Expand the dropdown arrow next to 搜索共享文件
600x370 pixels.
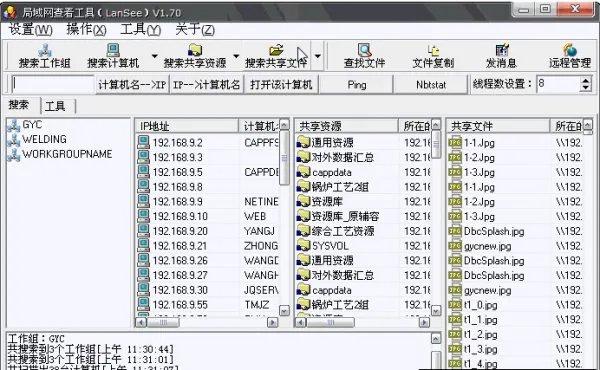coord(318,56)
